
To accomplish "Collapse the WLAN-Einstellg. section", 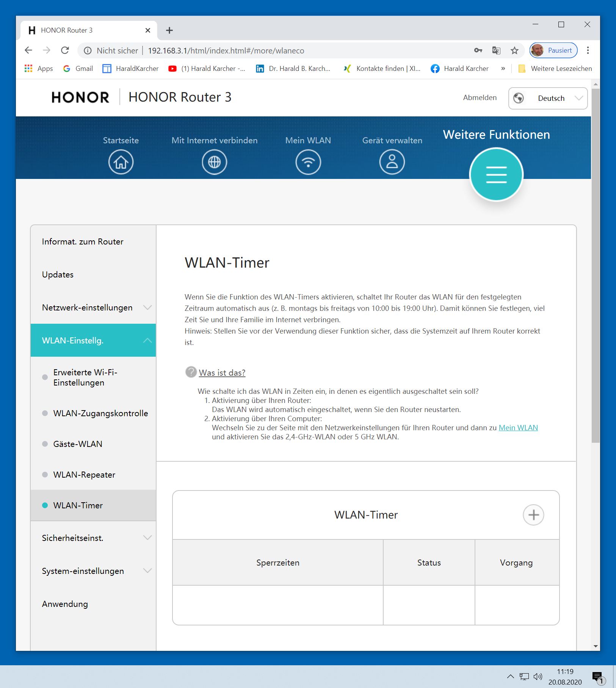I will click(93, 340).
